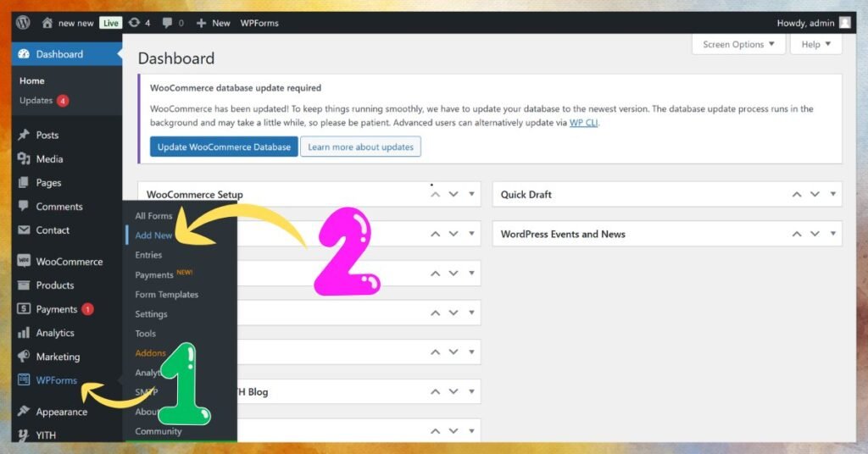The image size is (868, 454).
Task: Move WordPress Events and News widget up
Action: (797, 234)
